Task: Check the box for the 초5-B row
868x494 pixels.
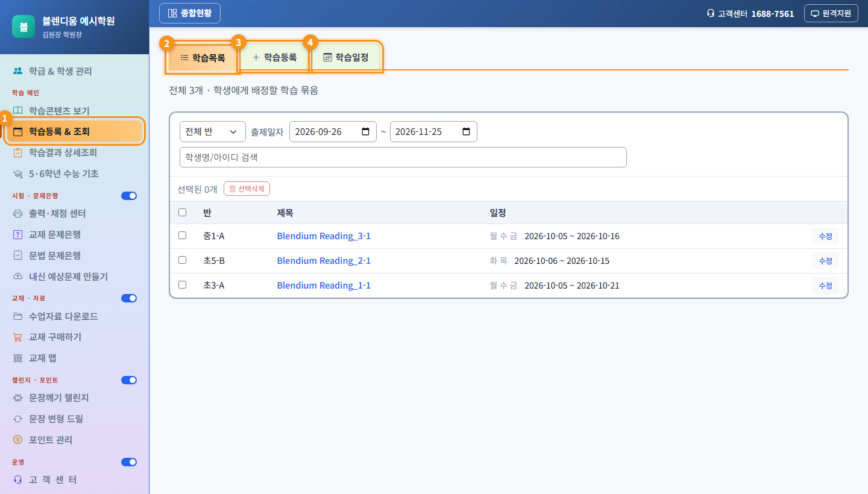Action: pos(183,260)
